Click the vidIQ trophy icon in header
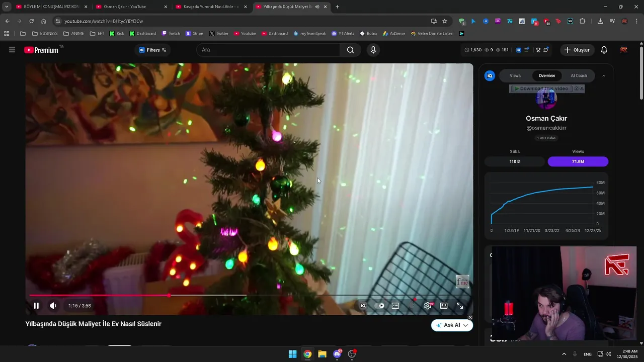Viewport: 644px width, 362px height. 538,50
